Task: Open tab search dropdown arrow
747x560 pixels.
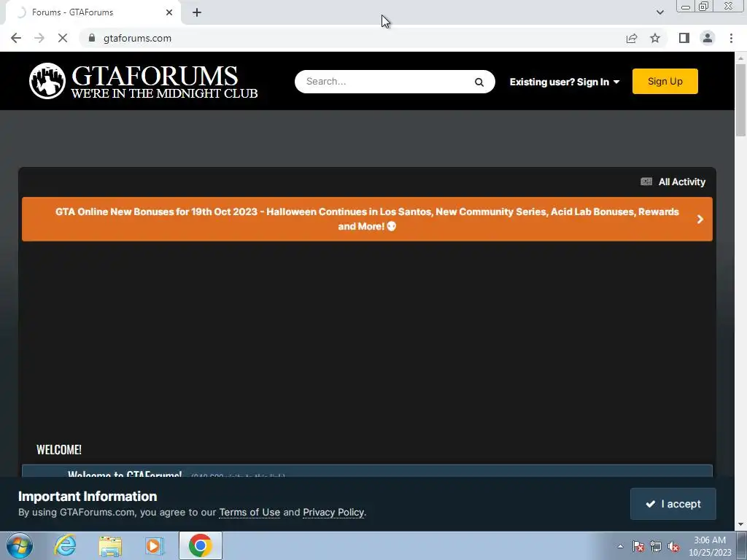Action: (x=659, y=12)
